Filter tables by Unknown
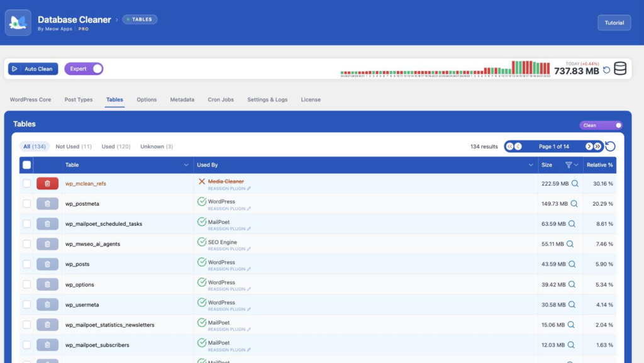Screen dimensions: 644x363 (157, 146)
